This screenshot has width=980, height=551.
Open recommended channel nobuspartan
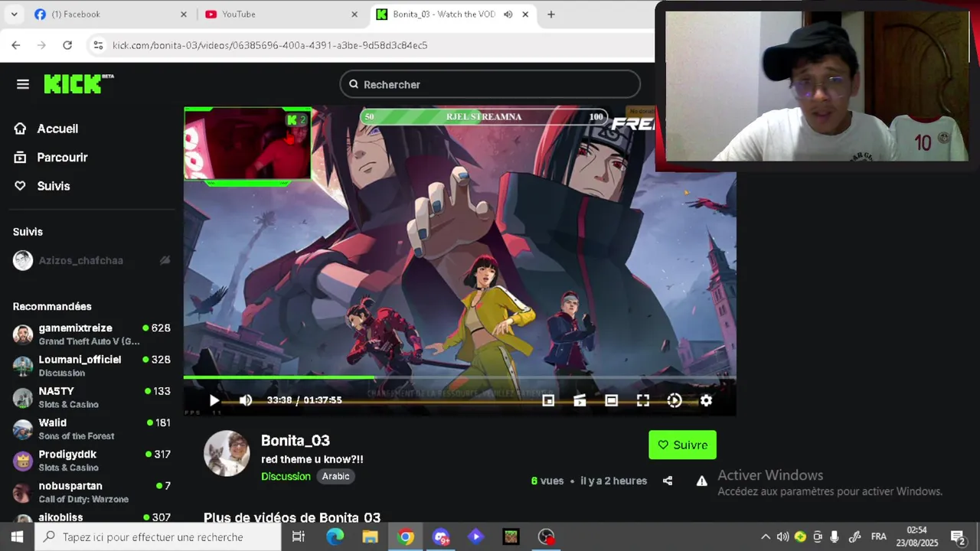pos(92,492)
